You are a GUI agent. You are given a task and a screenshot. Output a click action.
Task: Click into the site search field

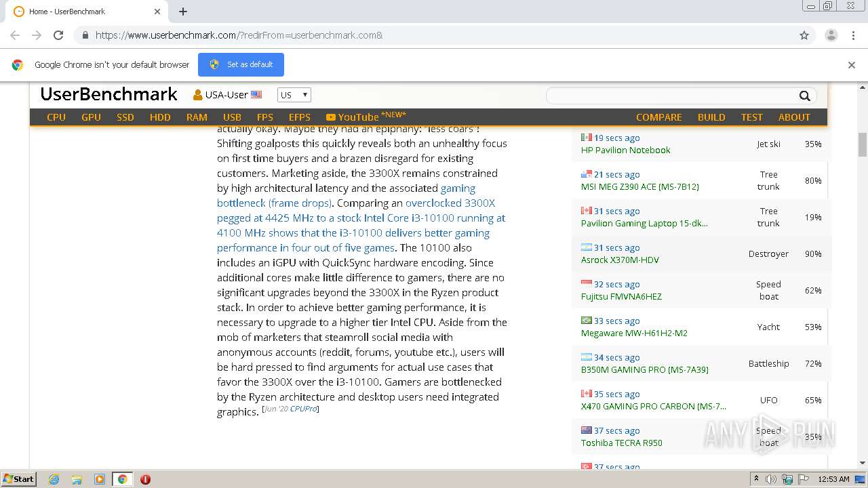point(671,96)
